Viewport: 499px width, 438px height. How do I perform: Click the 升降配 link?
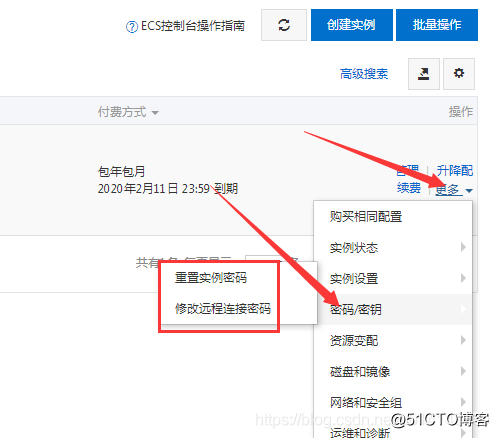[x=455, y=171]
